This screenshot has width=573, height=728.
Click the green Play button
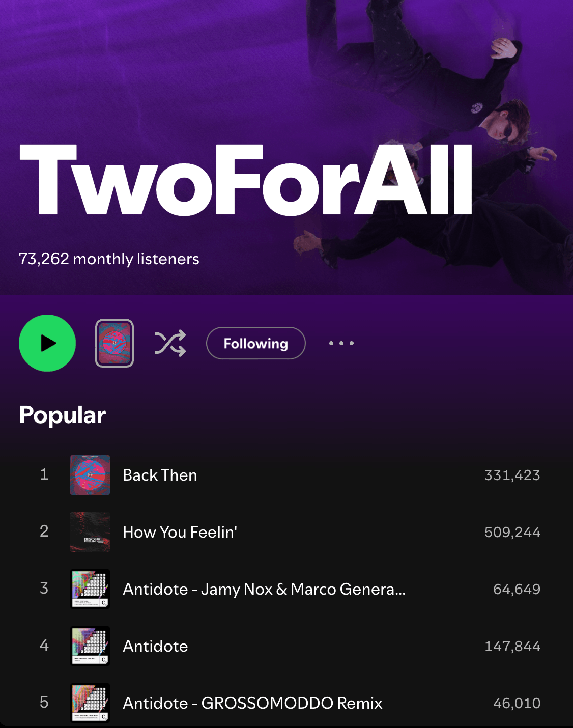(47, 343)
